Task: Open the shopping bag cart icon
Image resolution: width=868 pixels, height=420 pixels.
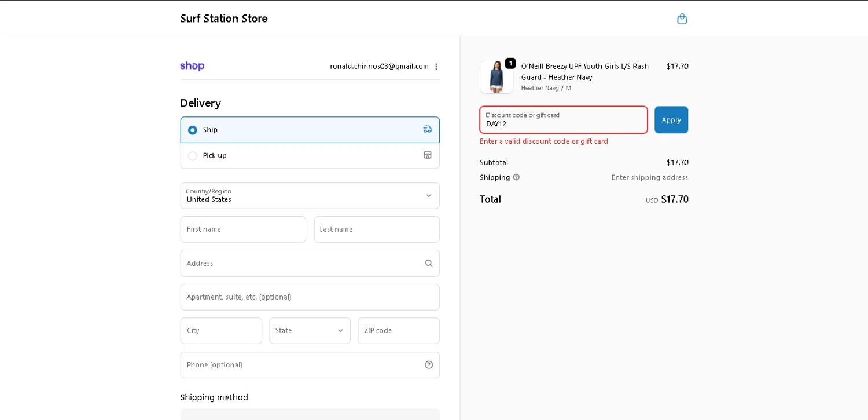Action: point(682,19)
